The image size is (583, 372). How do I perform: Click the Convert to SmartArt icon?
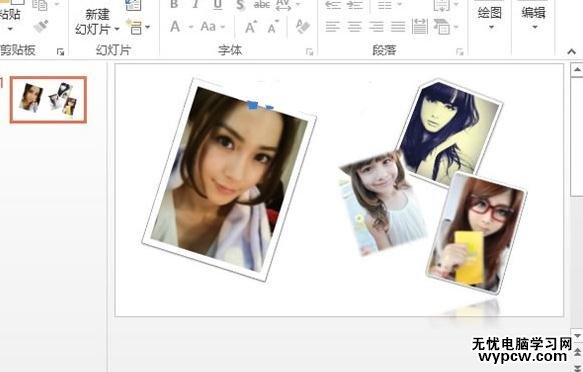(442, 27)
